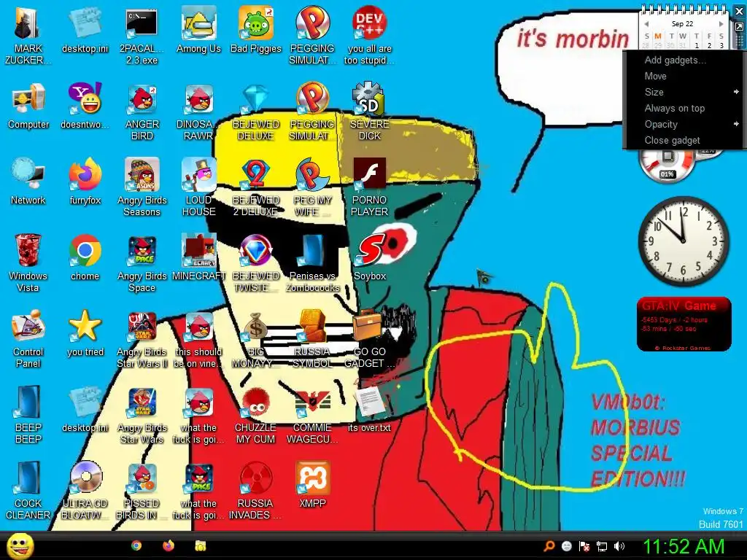Open the BIG MONAYY money bag icon
Image resolution: width=747 pixels, height=560 pixels.
(x=256, y=338)
